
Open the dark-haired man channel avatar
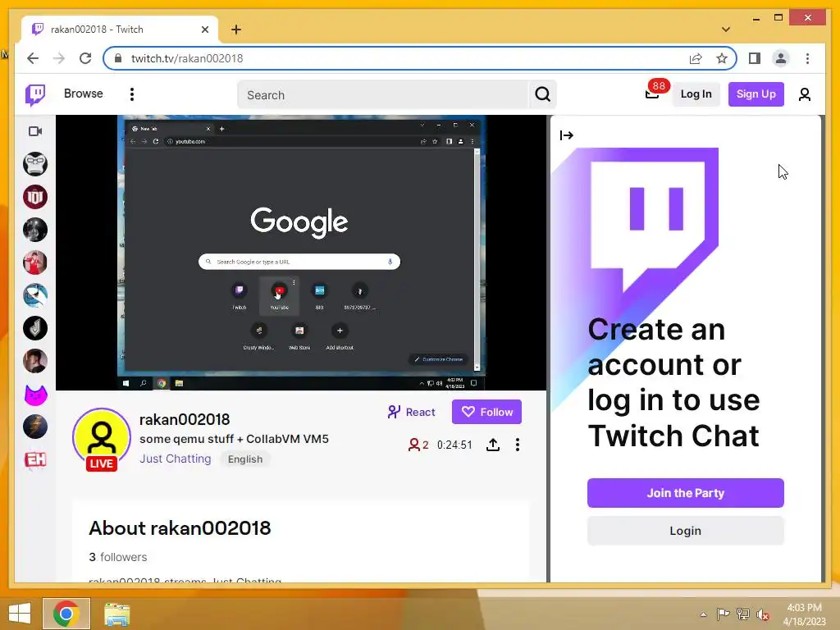35,361
